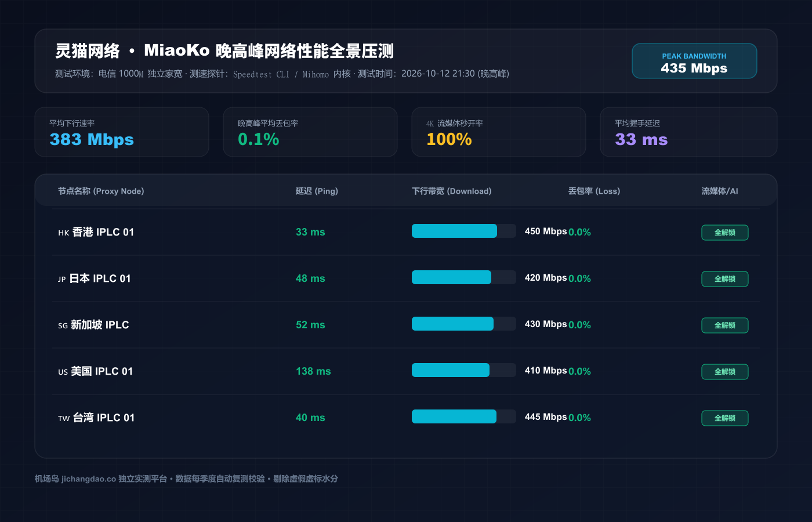Click the 延迟 (Ping) column header
Viewport: 812px width, 522px height.
(317, 191)
